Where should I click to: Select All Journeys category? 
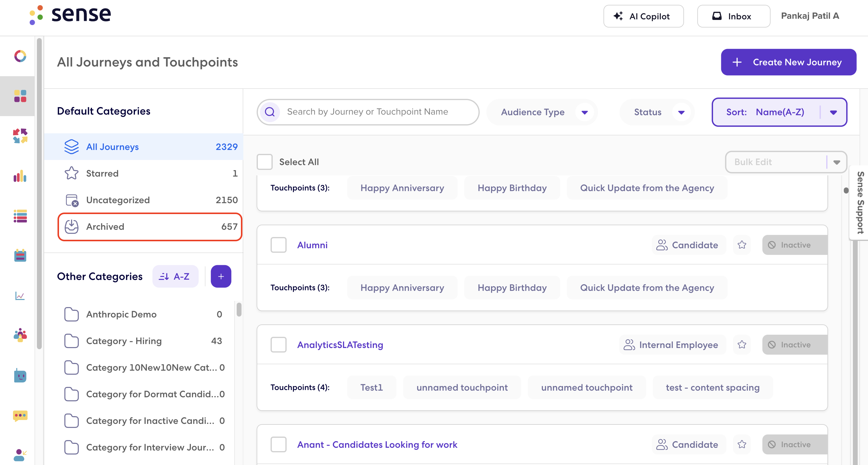tap(143, 147)
